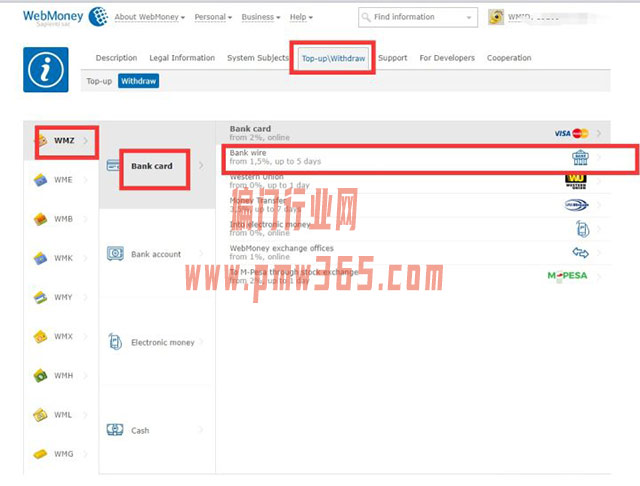Open the Business dropdown menu

pos(261,17)
